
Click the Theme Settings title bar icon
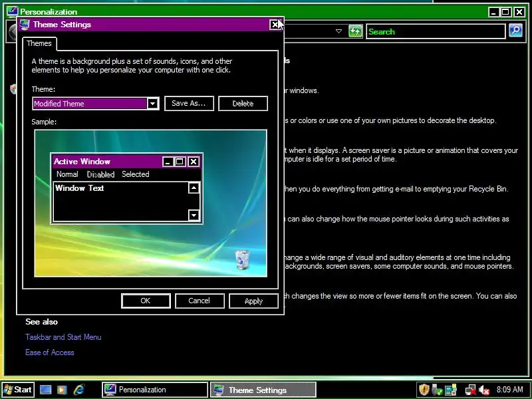coord(25,25)
